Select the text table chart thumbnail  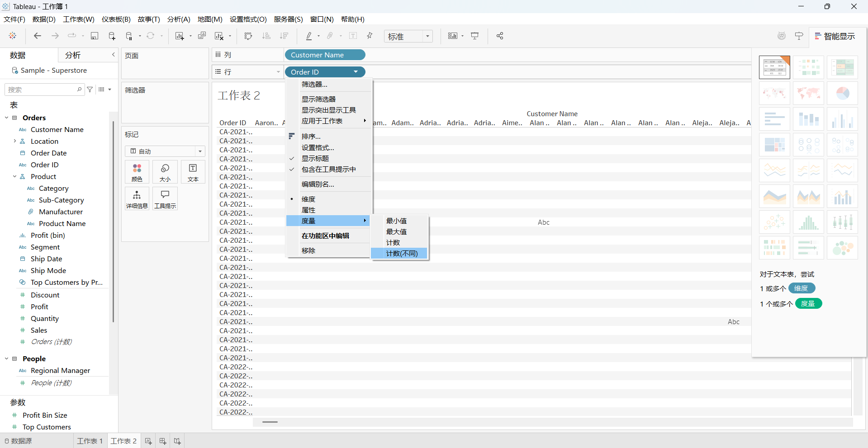tap(774, 67)
